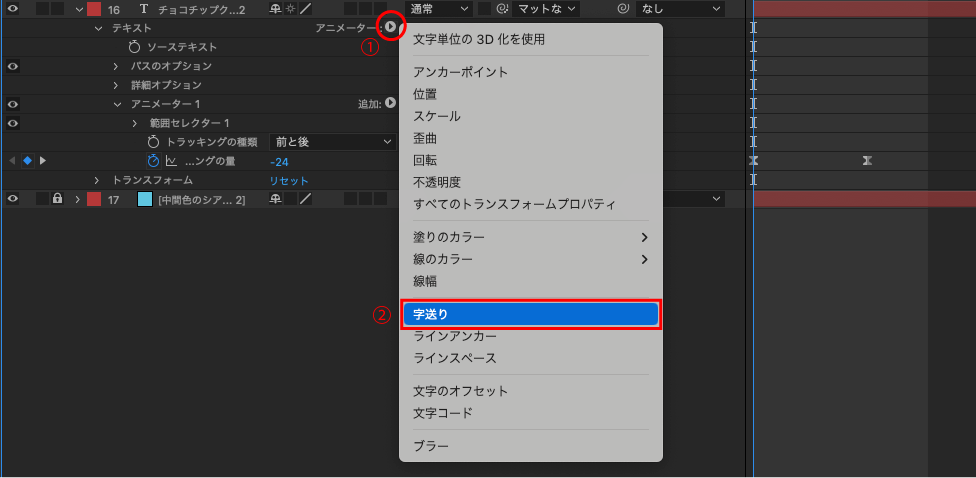Toggle the 範囲セレクター 1 eye icon
The image size is (976, 478).
click(12, 123)
